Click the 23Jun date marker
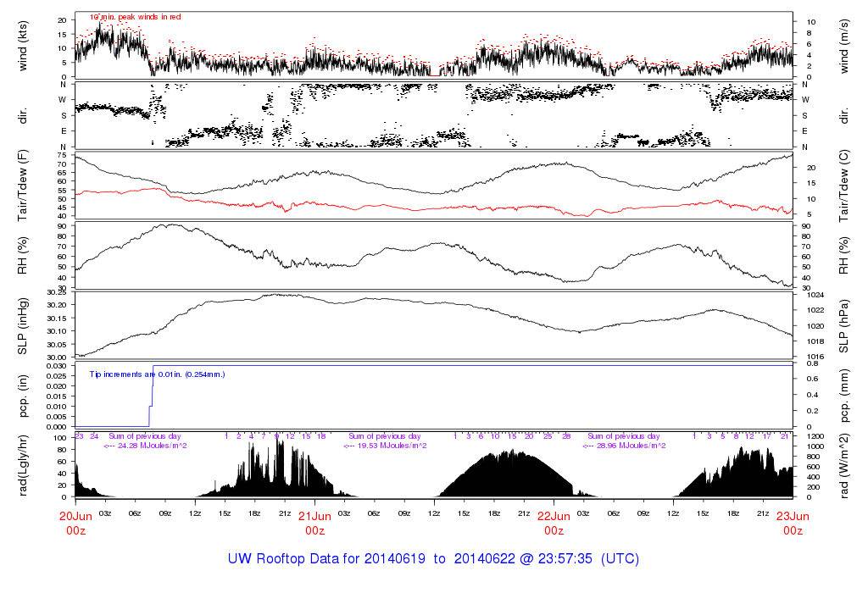 point(793,516)
